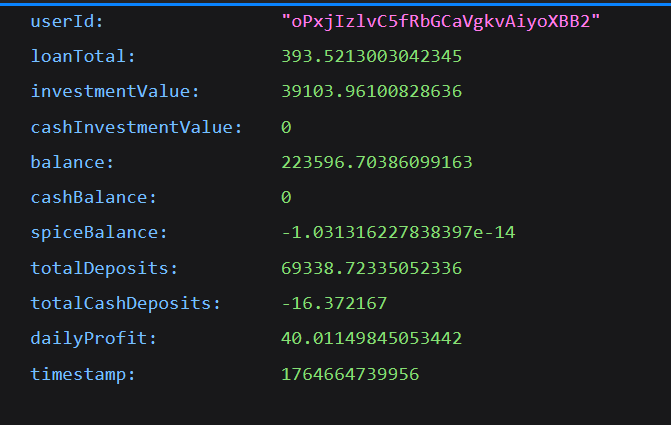Click the totalDeposits key
The height and width of the screenshot is (425, 671).
point(104,268)
